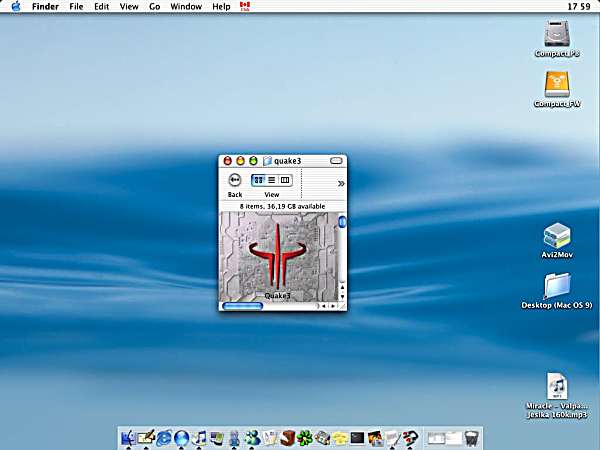Hide the toolbar using the pill button

coord(336,161)
